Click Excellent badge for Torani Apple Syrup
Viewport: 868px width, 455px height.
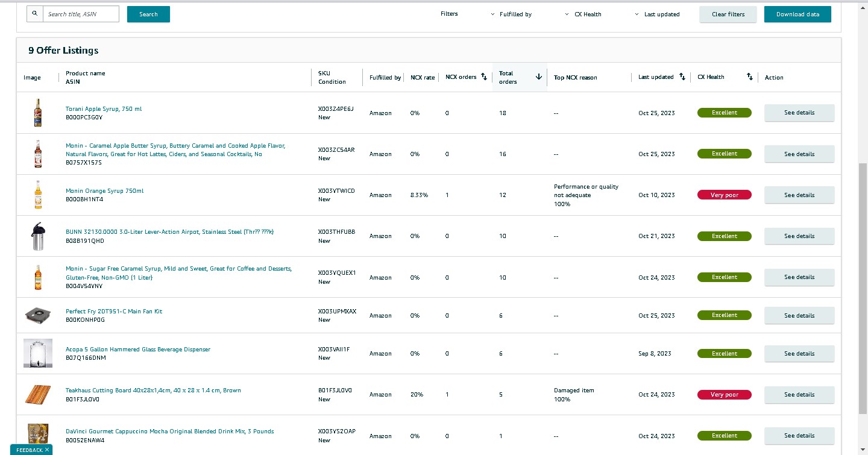(725, 113)
